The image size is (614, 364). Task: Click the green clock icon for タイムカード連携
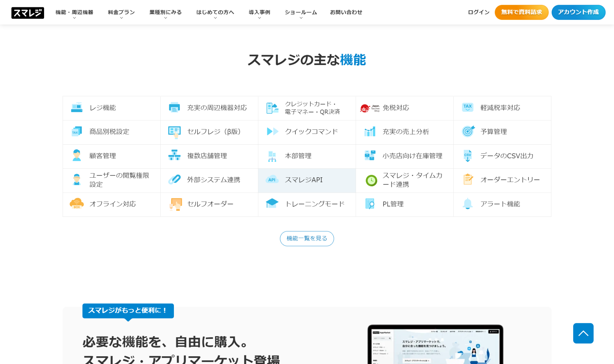coord(371,180)
